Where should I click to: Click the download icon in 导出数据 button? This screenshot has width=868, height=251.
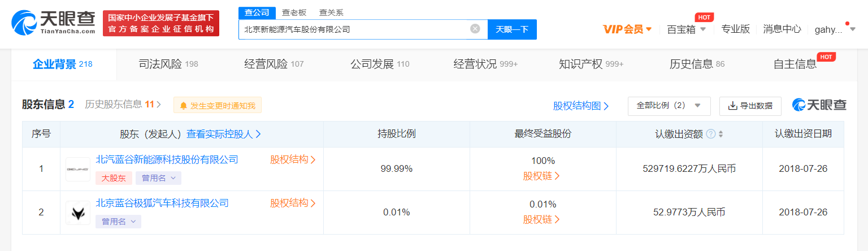pos(733,106)
